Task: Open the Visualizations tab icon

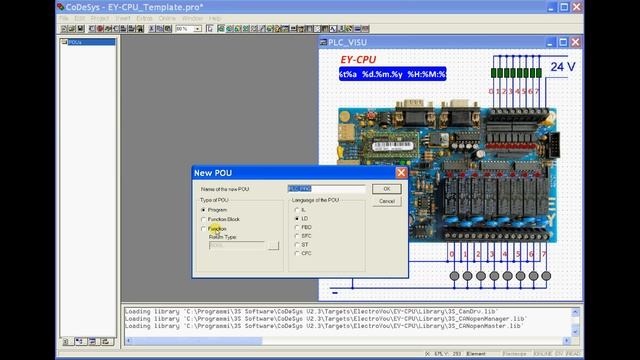Action: (93, 341)
